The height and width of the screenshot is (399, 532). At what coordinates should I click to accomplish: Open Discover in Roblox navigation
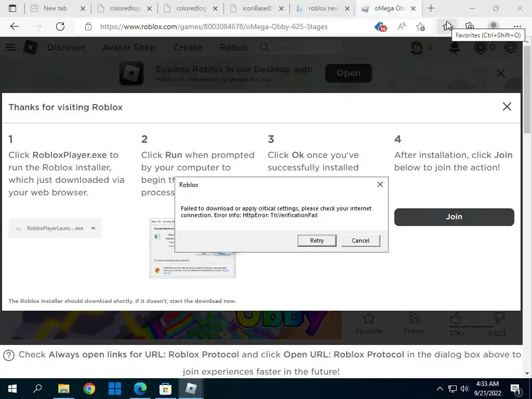[66, 47]
